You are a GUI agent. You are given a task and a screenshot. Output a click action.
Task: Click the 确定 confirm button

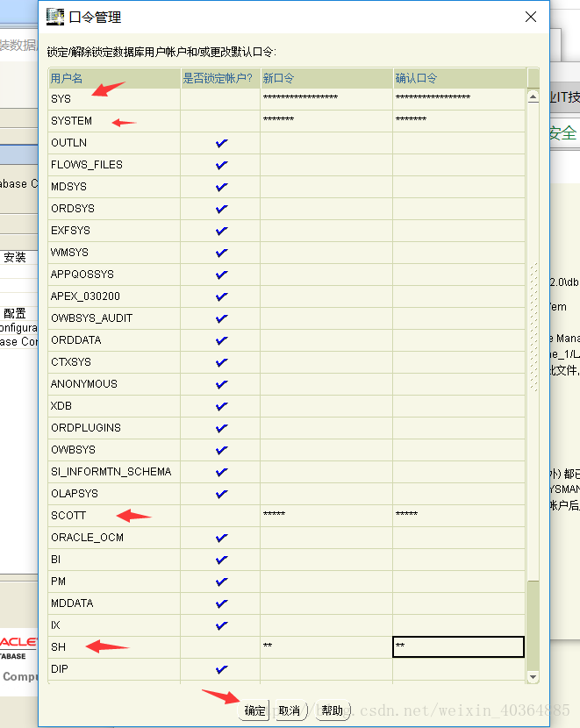(x=254, y=710)
